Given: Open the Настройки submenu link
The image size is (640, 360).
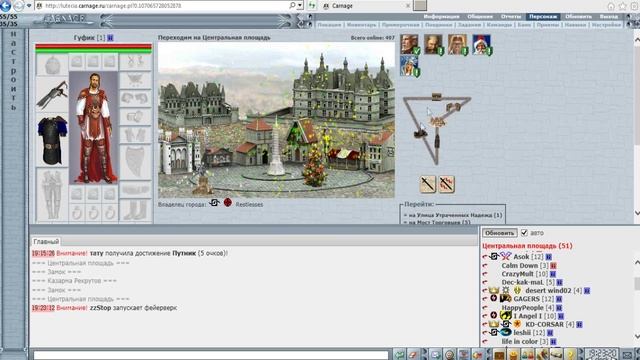Looking at the screenshot, I should tap(606, 25).
